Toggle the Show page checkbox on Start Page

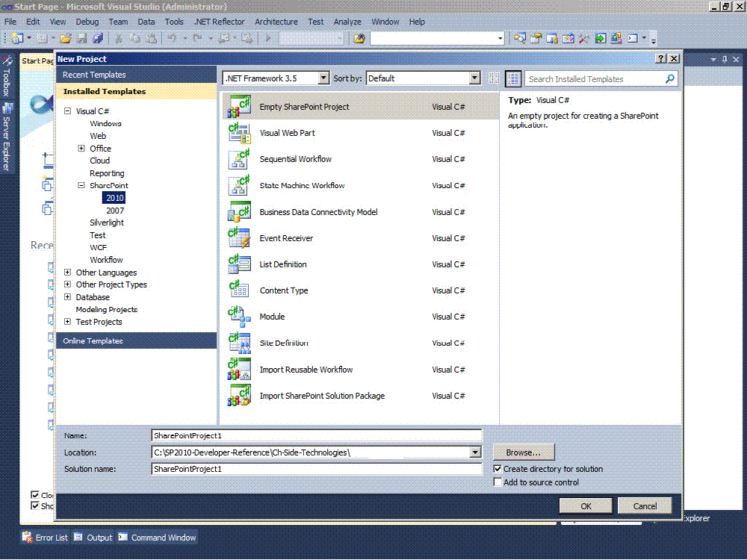point(35,505)
